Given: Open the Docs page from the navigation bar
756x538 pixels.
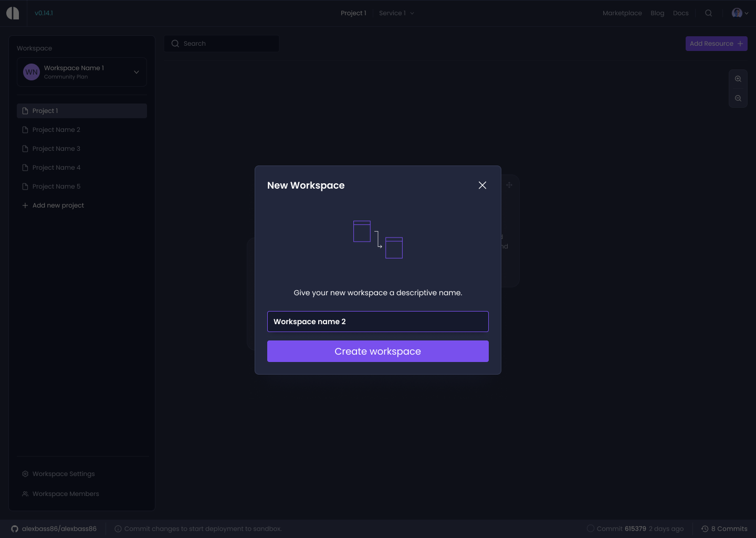Looking at the screenshot, I should [x=681, y=13].
